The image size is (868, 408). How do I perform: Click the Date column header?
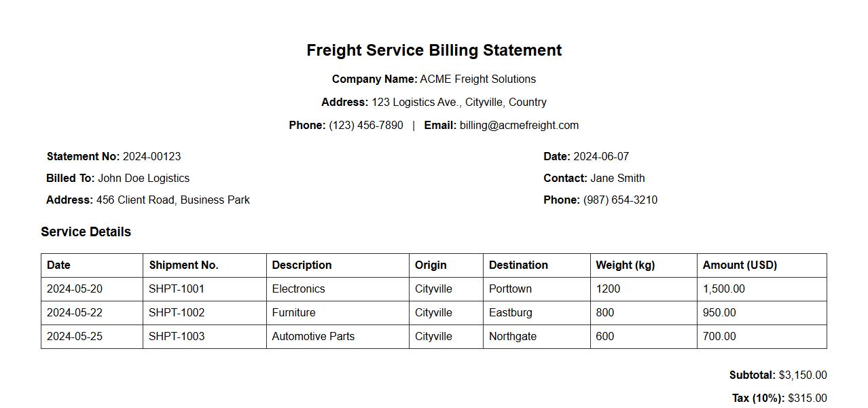(58, 265)
